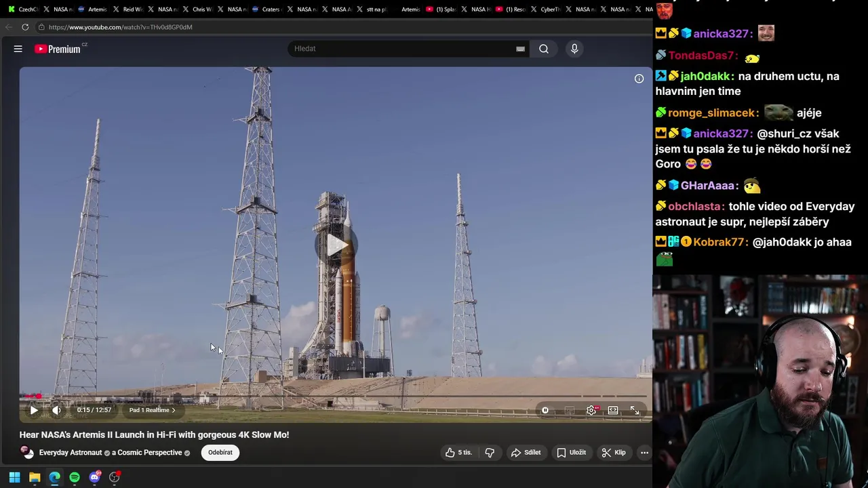Click username GHarAaaa in chat
868x488 pixels.
click(x=708, y=186)
